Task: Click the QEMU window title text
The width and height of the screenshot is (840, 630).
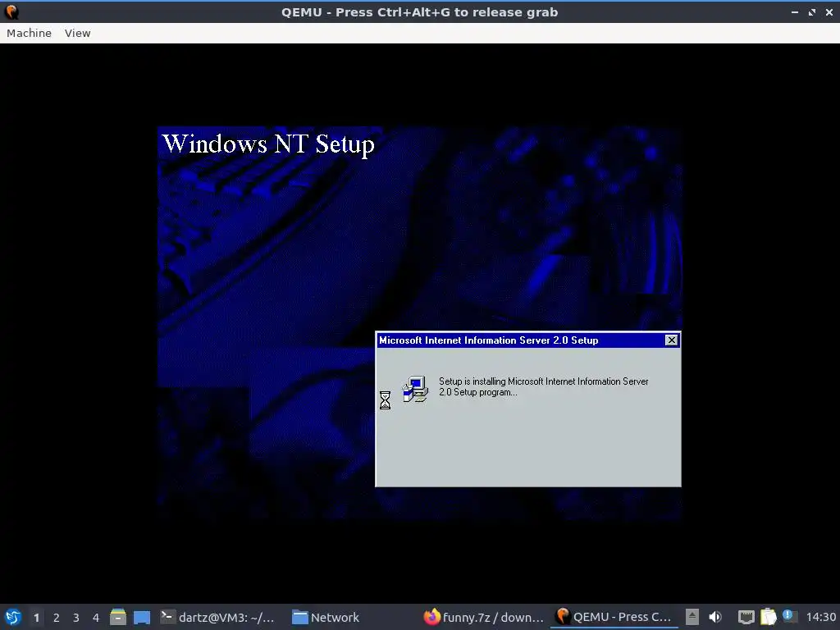Action: click(419, 11)
